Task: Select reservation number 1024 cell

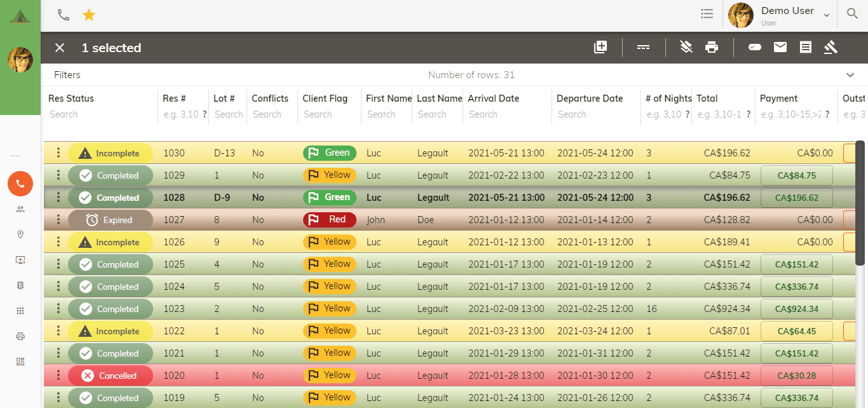Action: pyautogui.click(x=174, y=287)
